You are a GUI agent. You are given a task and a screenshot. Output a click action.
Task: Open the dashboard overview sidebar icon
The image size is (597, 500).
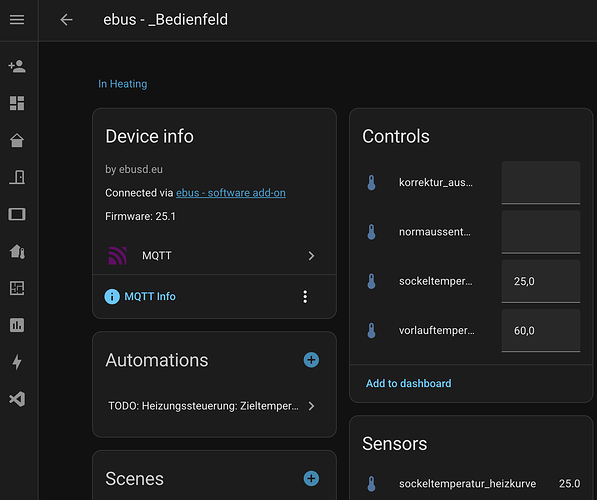pyautogui.click(x=17, y=103)
